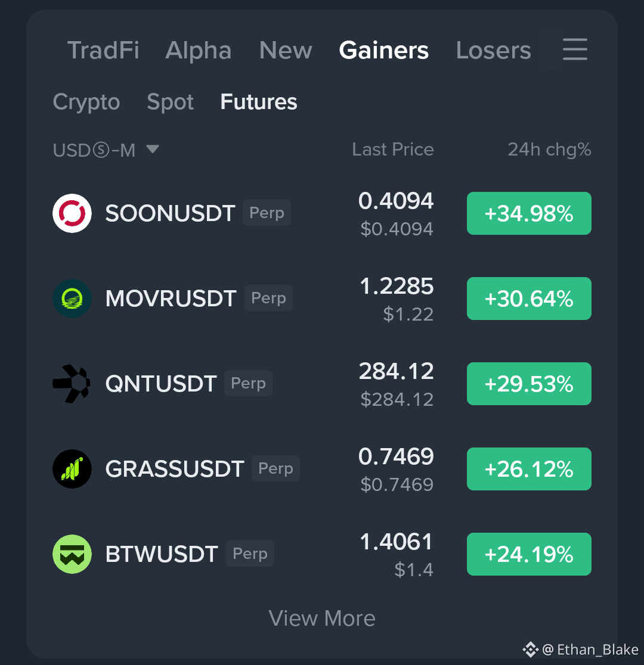Image resolution: width=644 pixels, height=665 pixels.
Task: Select the Spot sub-tab
Action: (170, 102)
